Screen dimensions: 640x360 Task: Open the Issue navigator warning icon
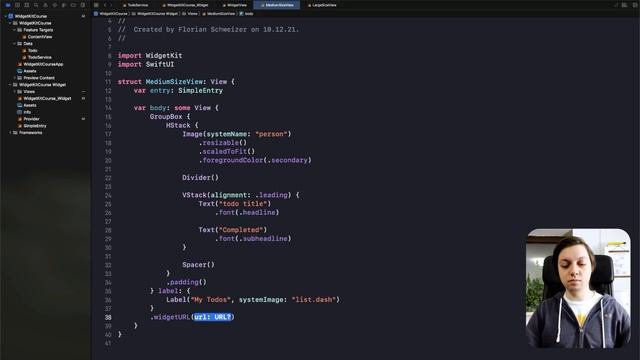45,5
